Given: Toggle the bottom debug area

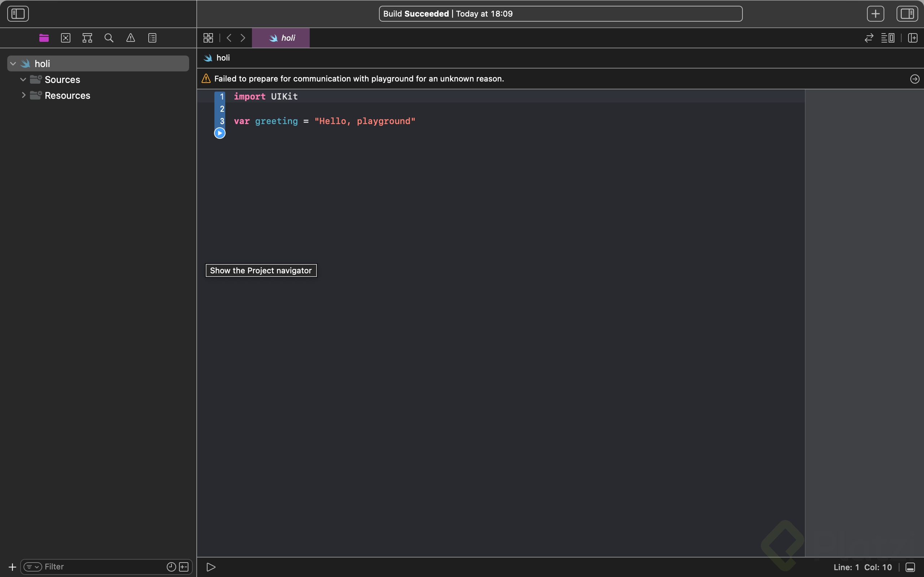Looking at the screenshot, I should [x=910, y=567].
